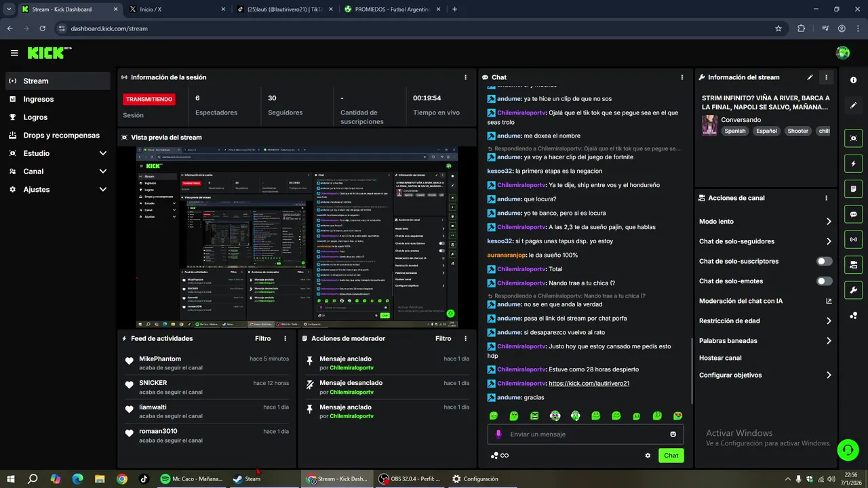Viewport: 868px width, 488px height.
Task: Open session info three-dot menu
Action: pos(465,77)
